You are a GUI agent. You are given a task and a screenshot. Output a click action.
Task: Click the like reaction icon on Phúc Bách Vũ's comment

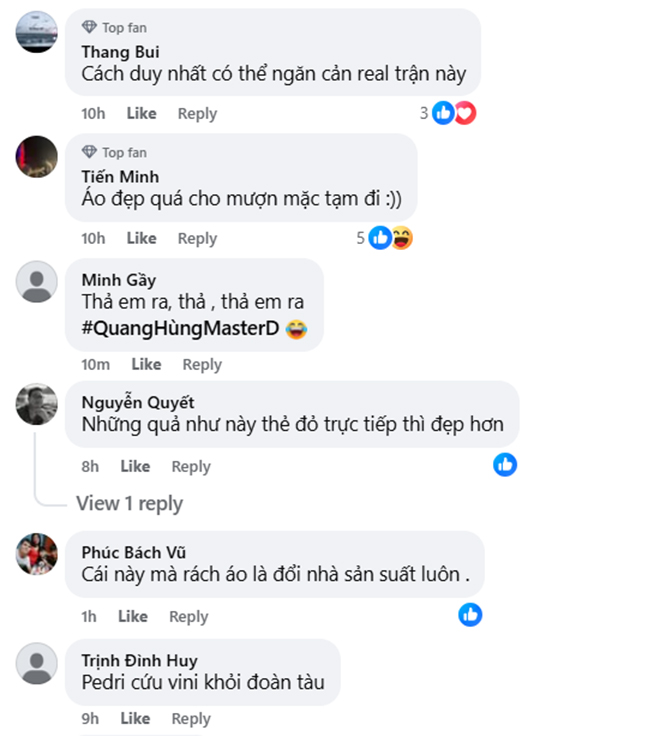point(470,614)
